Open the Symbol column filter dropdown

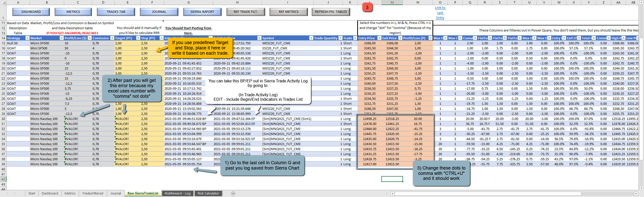(x=311, y=38)
